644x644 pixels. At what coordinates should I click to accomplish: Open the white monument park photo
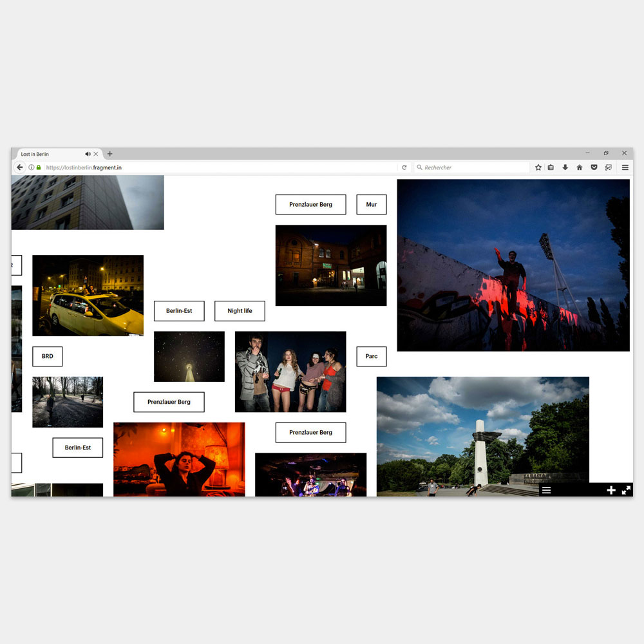pos(482,437)
